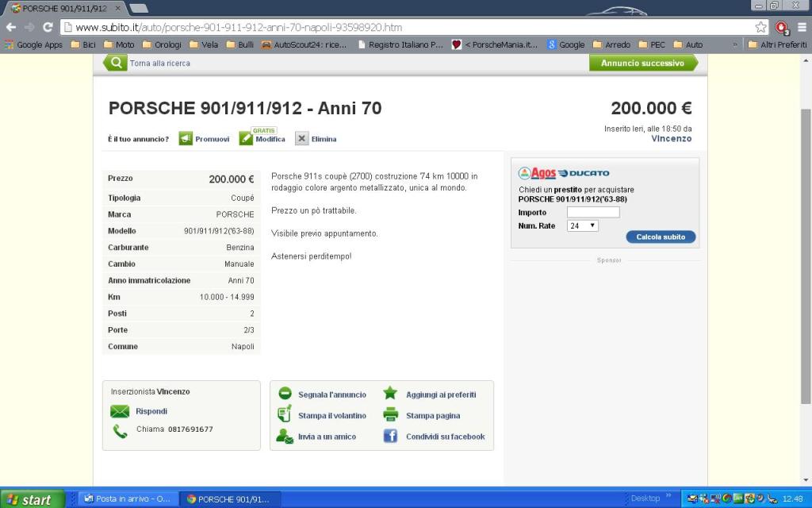The width and height of the screenshot is (812, 508).
Task: Click the Modifica link
Action: coord(270,139)
